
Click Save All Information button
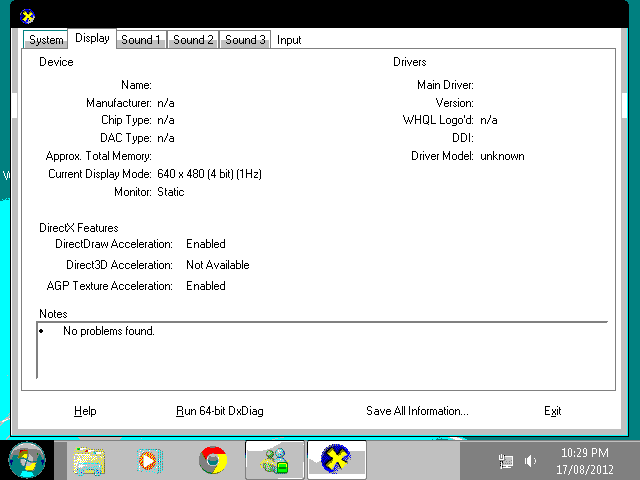point(417,411)
